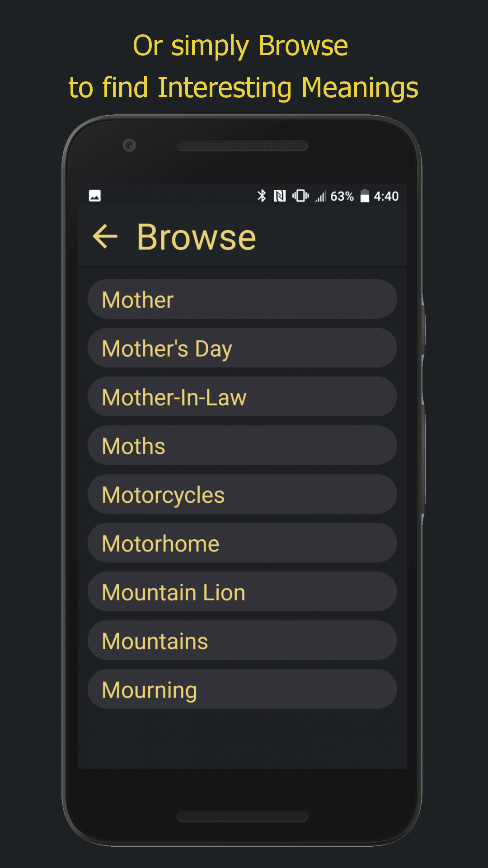Tap the NFC status icon
Screen dimensions: 488x868
[280, 196]
